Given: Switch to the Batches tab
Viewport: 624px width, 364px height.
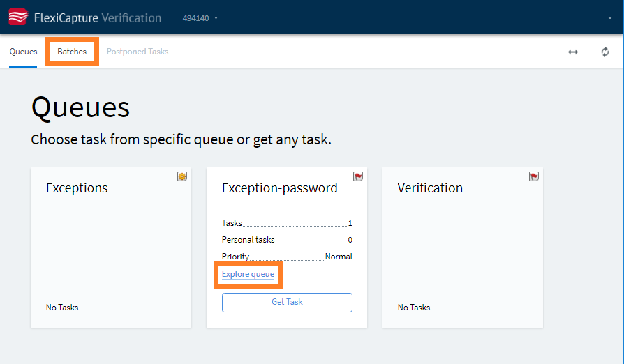Looking at the screenshot, I should (x=72, y=52).
